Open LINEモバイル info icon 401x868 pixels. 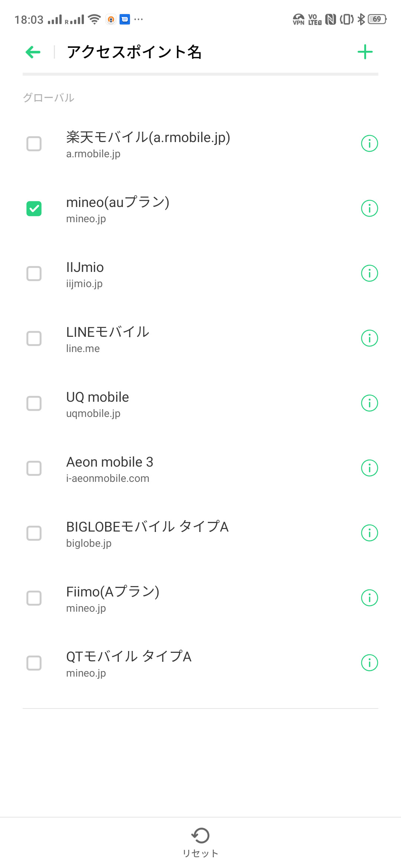pos(369,338)
